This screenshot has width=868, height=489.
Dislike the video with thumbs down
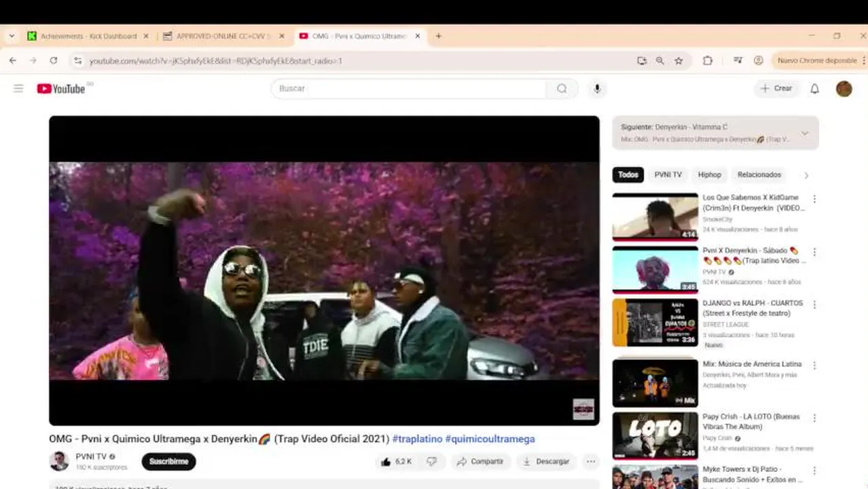(431, 461)
